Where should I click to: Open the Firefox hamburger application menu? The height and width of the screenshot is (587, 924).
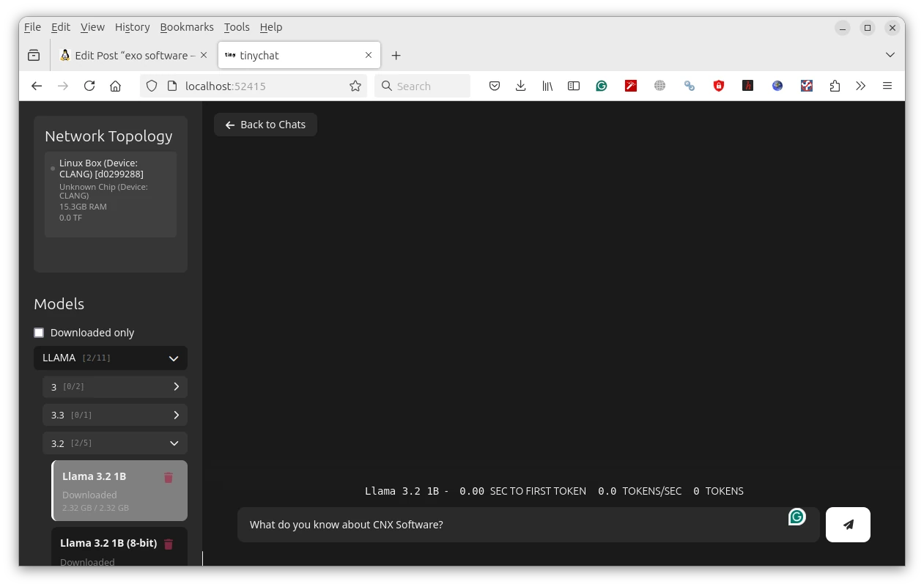click(x=887, y=86)
